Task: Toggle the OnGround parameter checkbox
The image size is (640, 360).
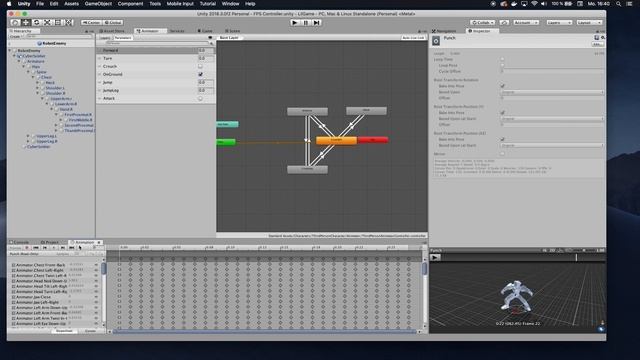Action: [200, 74]
